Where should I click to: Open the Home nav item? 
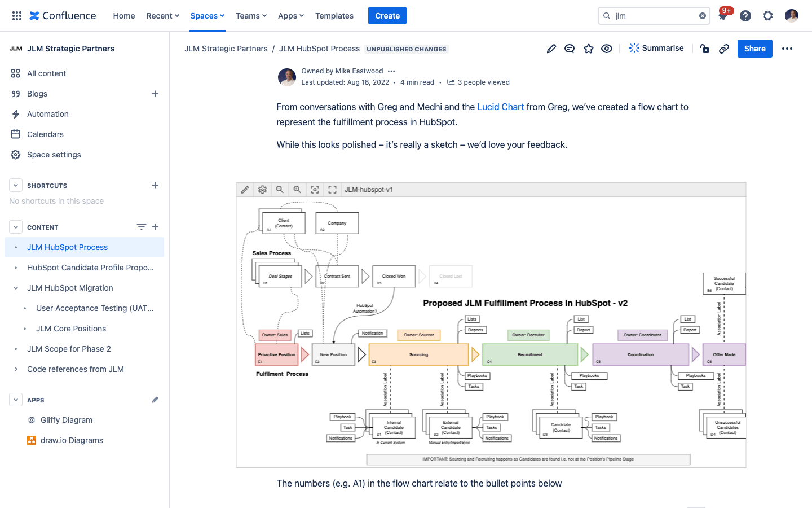[x=124, y=16]
